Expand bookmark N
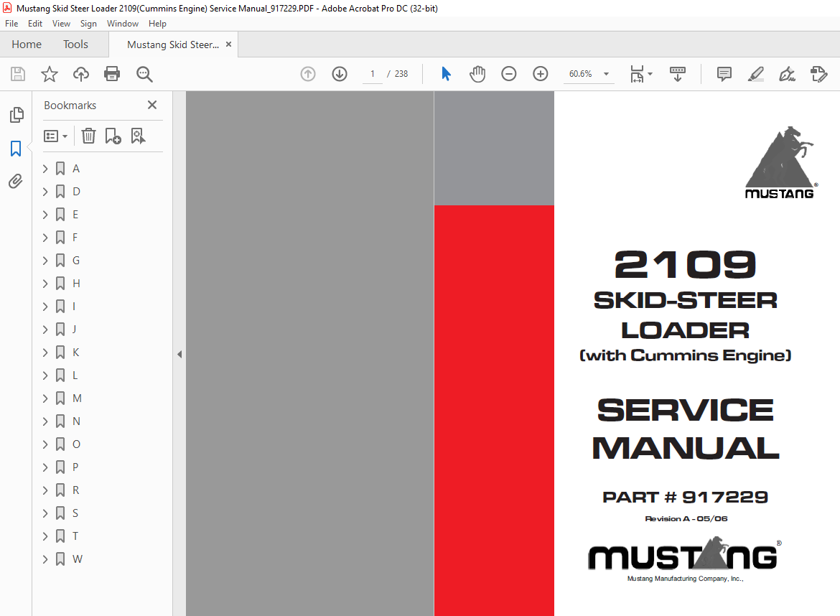The image size is (840, 616). click(45, 421)
